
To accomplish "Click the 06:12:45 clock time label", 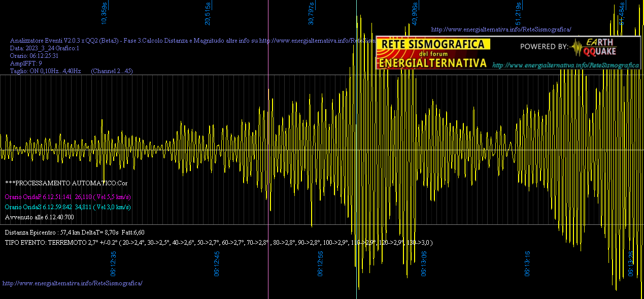I will 217,263.
